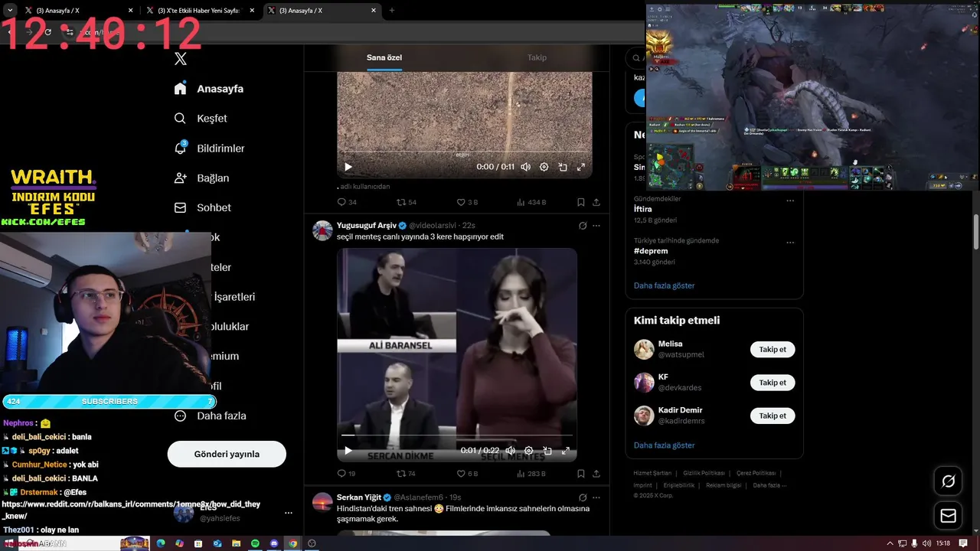Open Discord from the taskbar
Screen dimensions: 980x551
[273, 543]
